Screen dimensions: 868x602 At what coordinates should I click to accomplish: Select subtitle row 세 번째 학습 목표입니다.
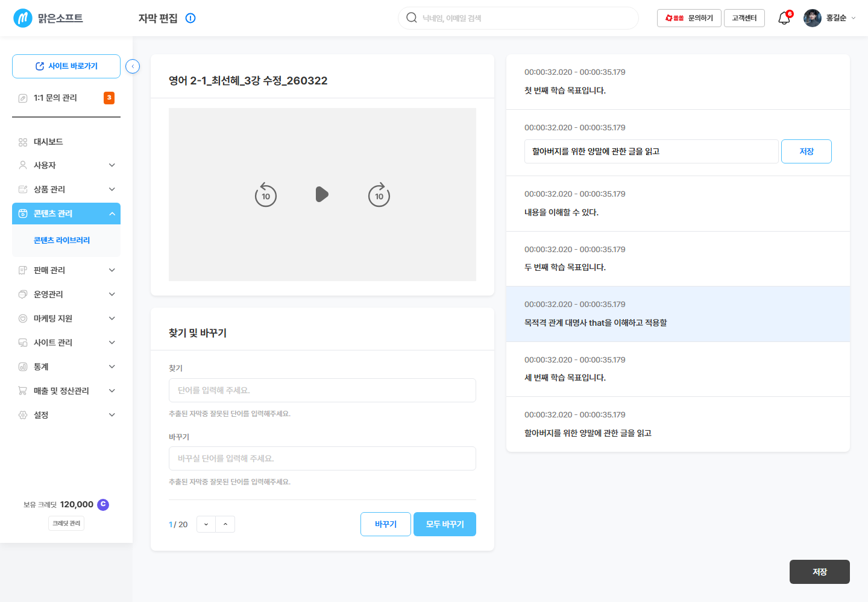(678, 369)
